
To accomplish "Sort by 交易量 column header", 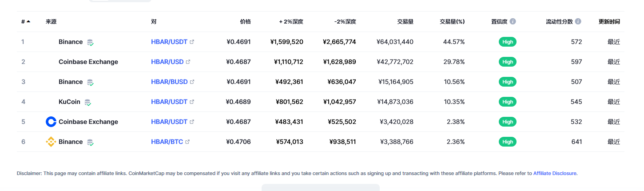I will click(405, 21).
